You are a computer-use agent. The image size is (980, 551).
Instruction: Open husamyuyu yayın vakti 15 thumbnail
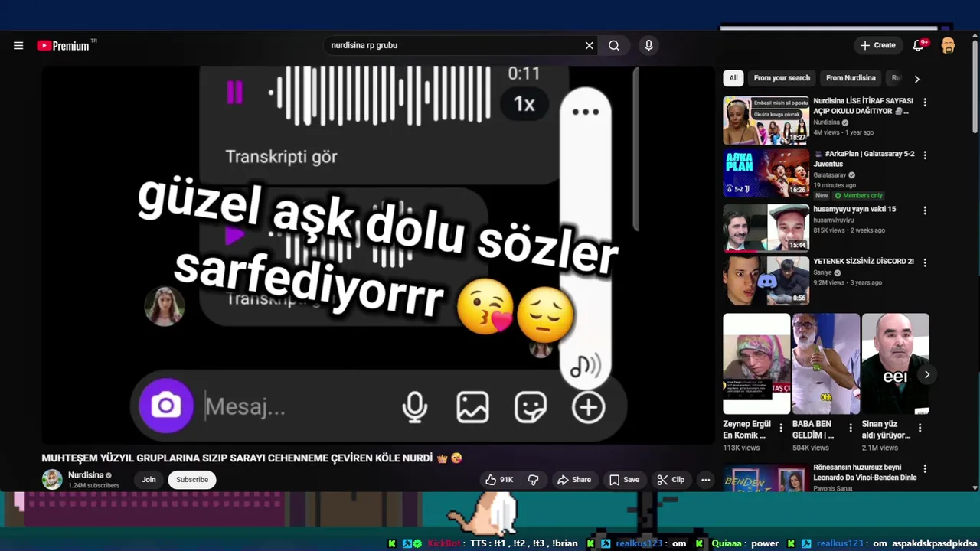click(x=766, y=227)
